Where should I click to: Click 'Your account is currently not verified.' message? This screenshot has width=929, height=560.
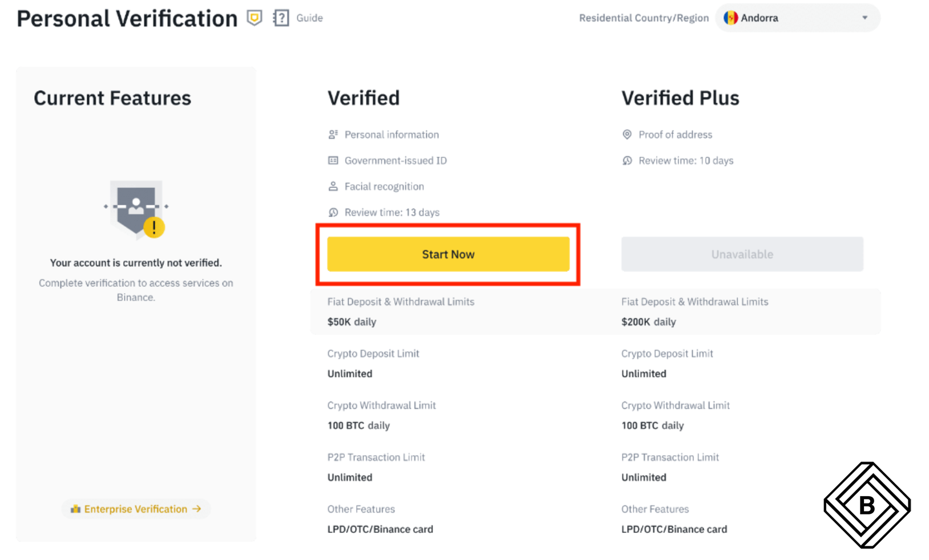tap(136, 263)
